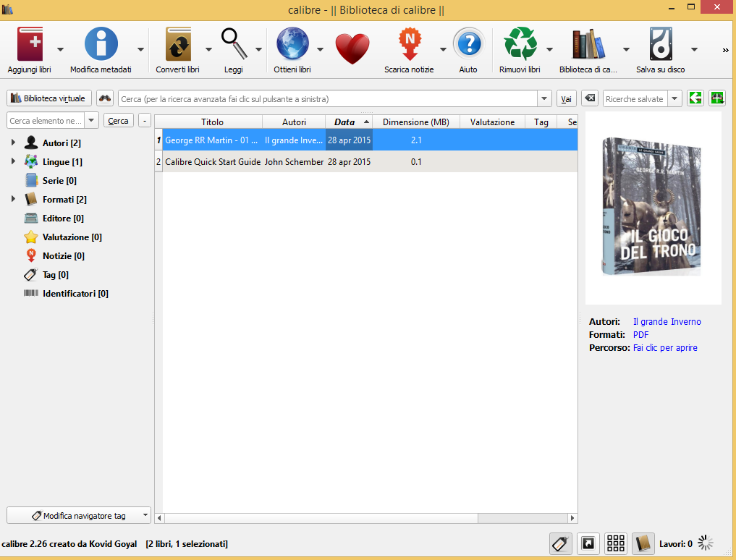Sort by the Dimensione (MB) column header
The image size is (736, 560).
coord(416,122)
